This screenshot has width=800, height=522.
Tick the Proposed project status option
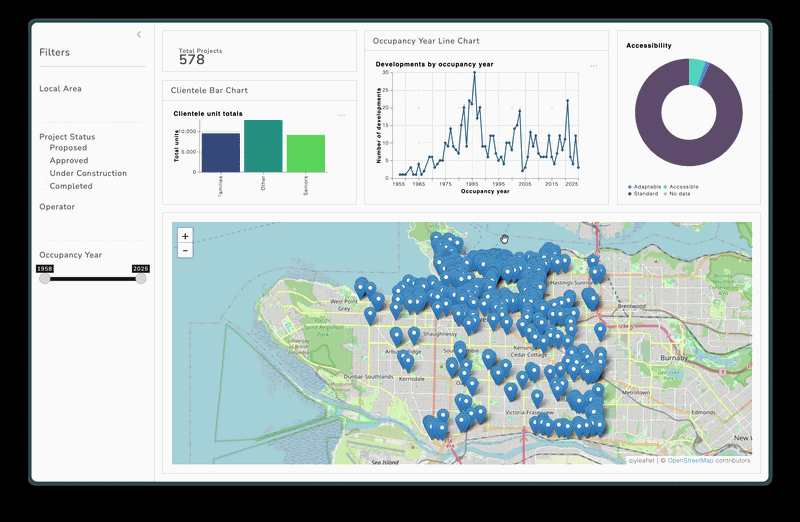pyautogui.click(x=68, y=148)
